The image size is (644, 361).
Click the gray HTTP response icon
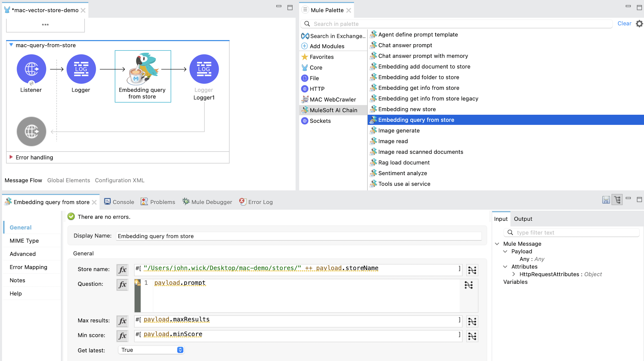point(31,131)
